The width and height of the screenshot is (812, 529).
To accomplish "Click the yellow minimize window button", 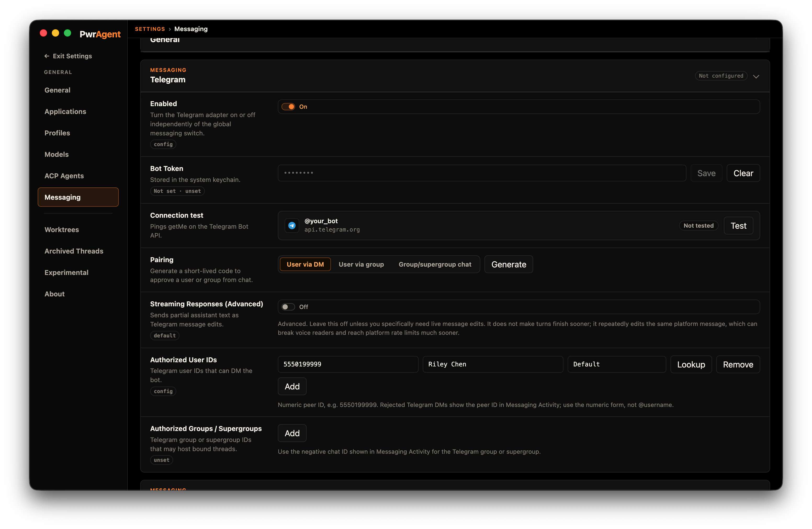I will (x=55, y=33).
